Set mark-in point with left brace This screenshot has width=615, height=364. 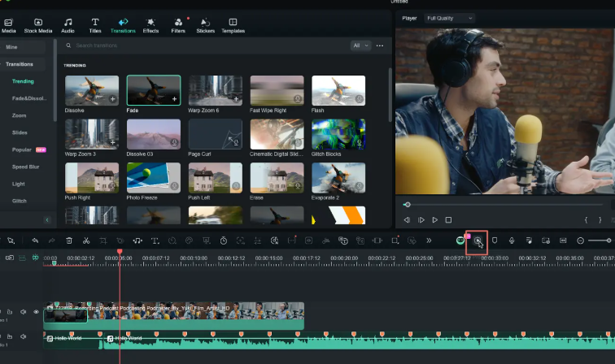[586, 220]
